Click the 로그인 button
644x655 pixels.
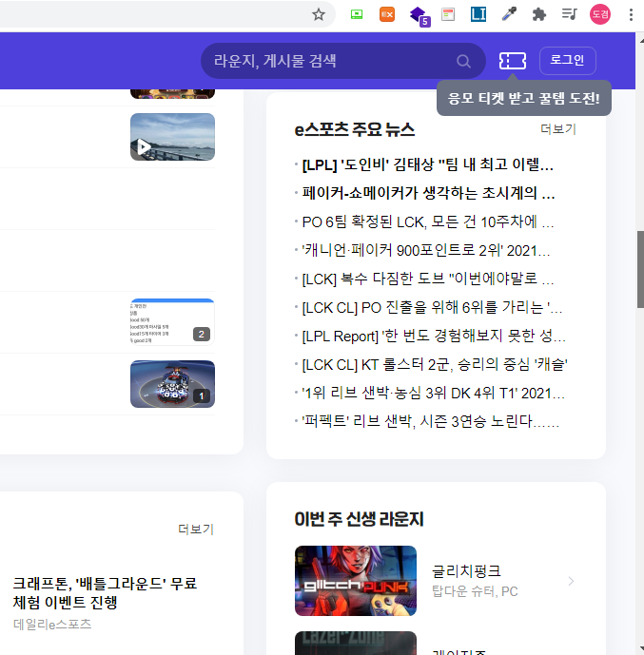coord(568,61)
